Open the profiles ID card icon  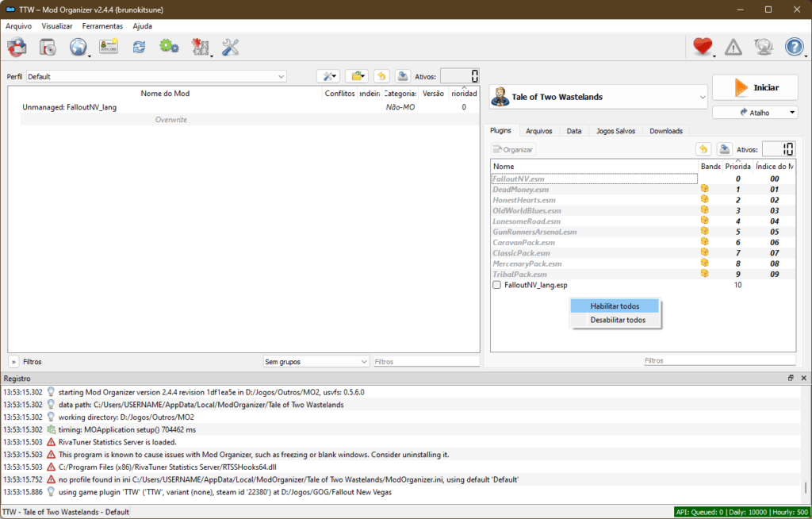pyautogui.click(x=109, y=48)
